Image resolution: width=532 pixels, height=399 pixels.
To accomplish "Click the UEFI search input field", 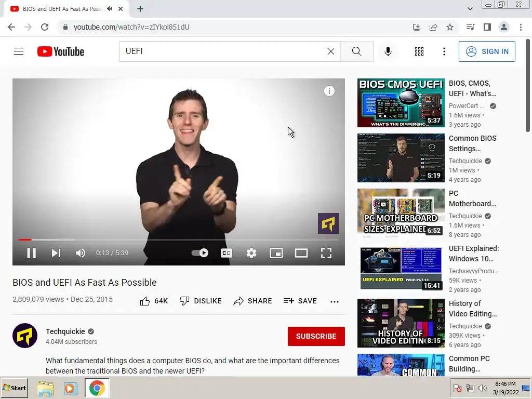I will [x=224, y=51].
